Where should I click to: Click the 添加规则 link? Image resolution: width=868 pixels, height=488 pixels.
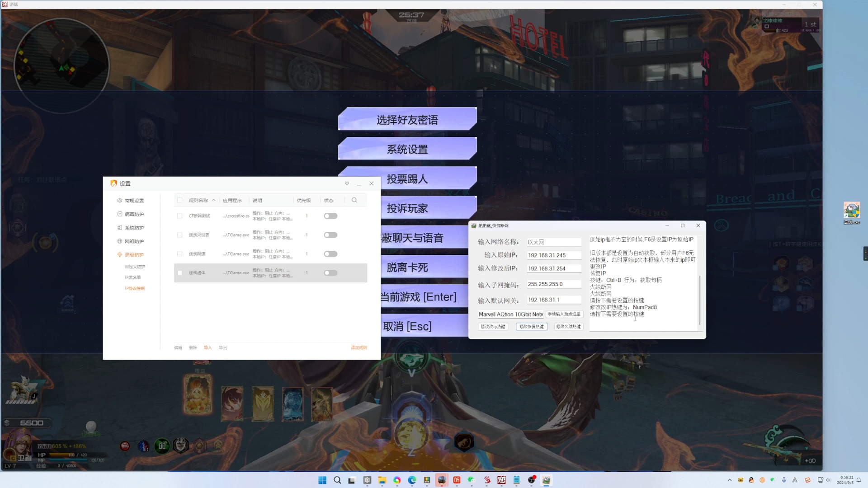pos(359,347)
